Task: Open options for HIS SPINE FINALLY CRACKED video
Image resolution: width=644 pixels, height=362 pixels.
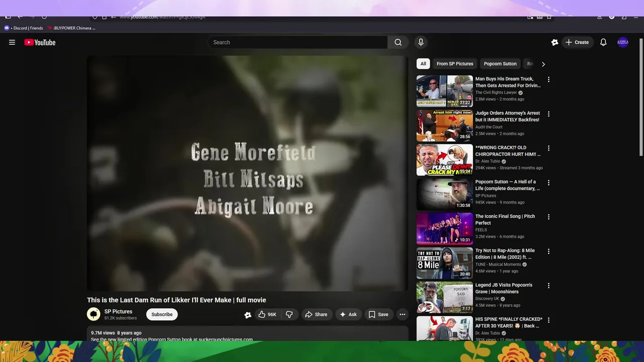Action: click(x=548, y=320)
